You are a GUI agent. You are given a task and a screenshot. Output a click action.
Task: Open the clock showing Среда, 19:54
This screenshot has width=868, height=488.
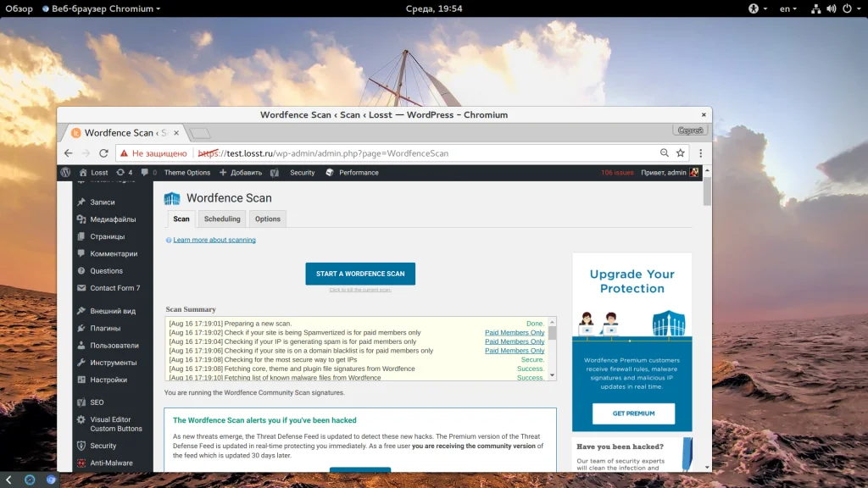pos(434,8)
